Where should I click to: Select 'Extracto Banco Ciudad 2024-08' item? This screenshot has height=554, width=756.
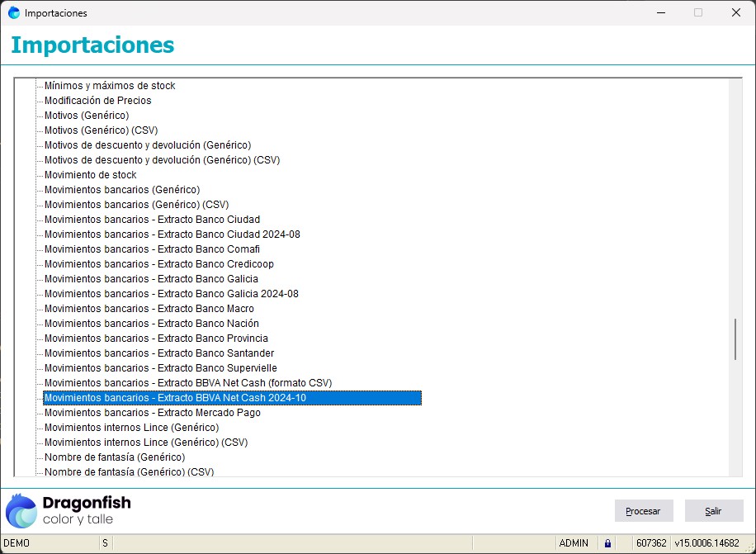172,234
